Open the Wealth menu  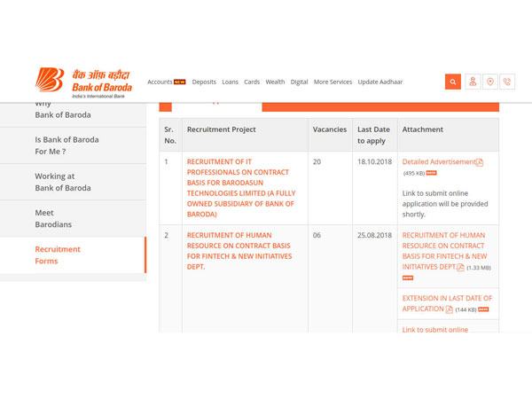tap(275, 82)
